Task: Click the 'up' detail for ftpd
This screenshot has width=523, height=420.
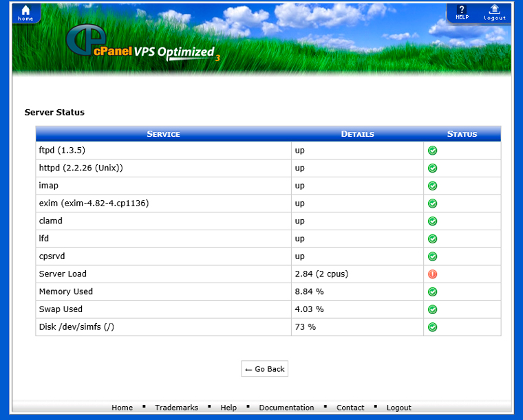Action: click(x=299, y=151)
